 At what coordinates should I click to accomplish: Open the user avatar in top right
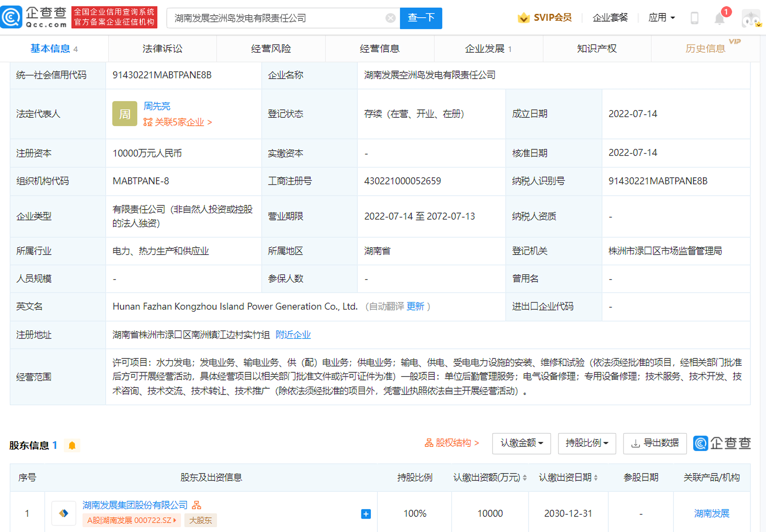tap(751, 18)
